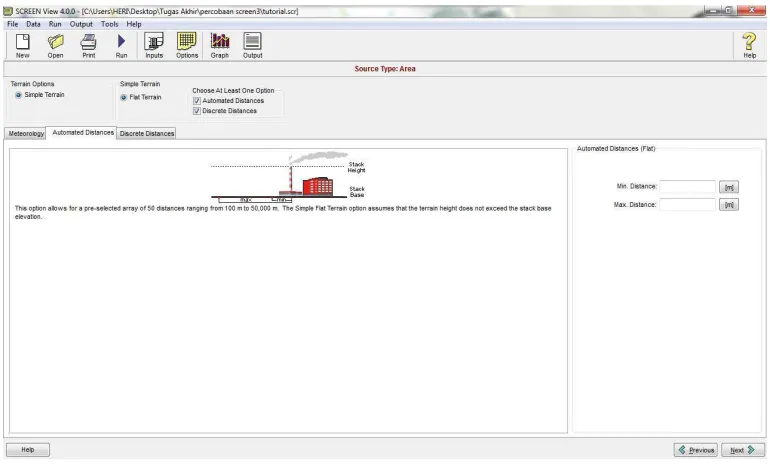Click the New file toolbar icon

coord(23,46)
